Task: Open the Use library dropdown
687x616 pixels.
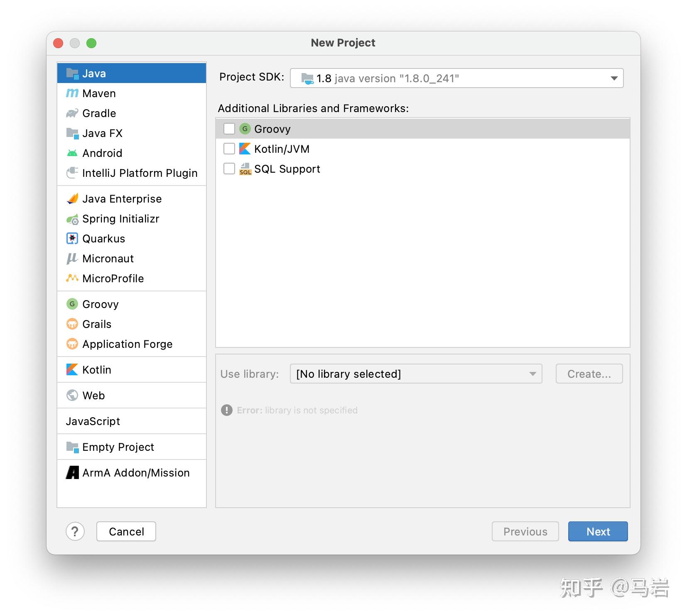Action: tap(415, 374)
